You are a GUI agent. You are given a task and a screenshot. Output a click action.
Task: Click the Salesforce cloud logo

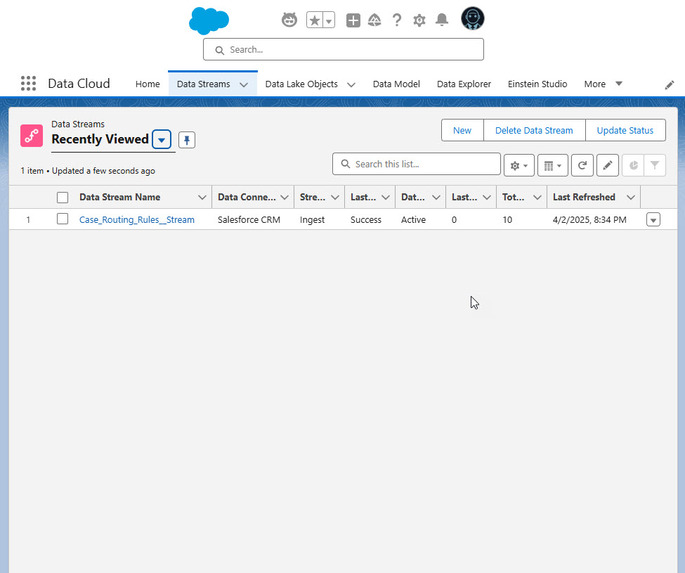point(209,21)
